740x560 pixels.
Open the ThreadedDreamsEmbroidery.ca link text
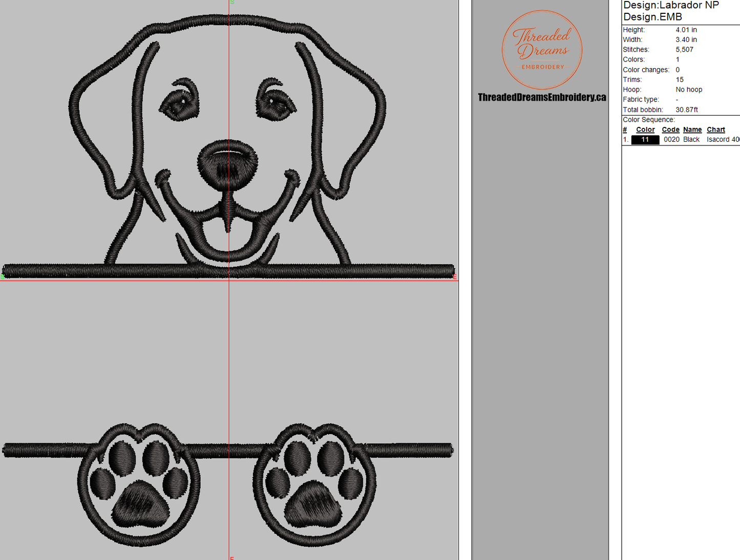tap(542, 97)
